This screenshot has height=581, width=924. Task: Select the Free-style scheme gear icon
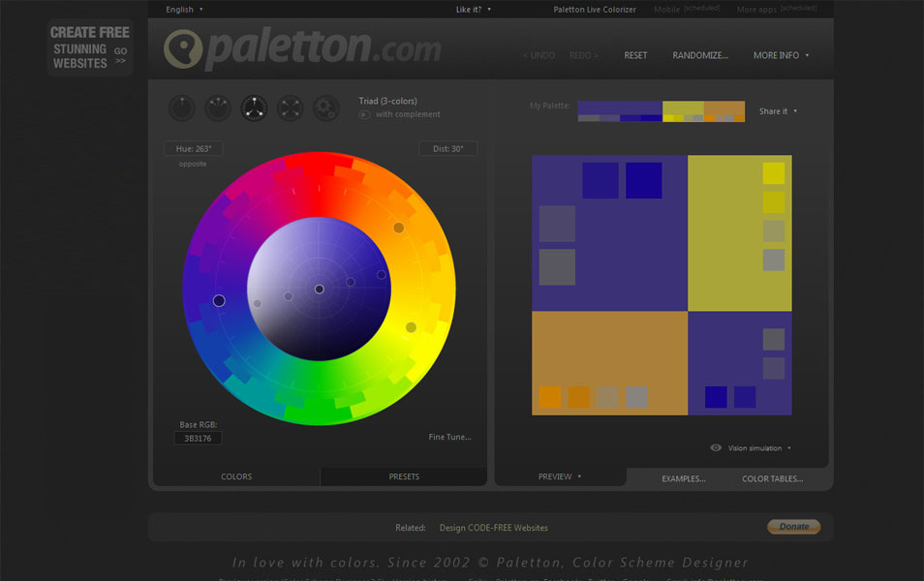pos(325,108)
